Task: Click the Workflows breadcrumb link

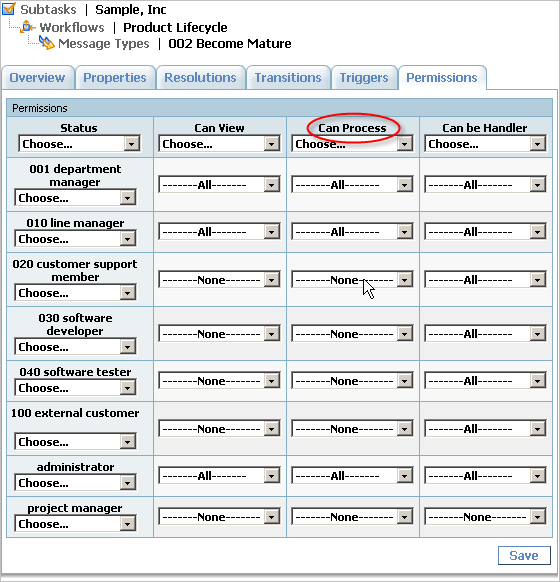Action: (72, 27)
